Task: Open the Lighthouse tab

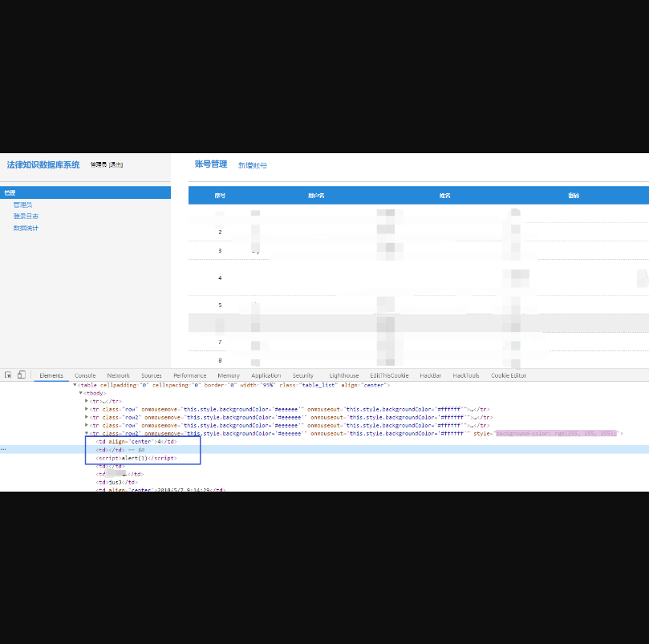Action: coord(344,375)
